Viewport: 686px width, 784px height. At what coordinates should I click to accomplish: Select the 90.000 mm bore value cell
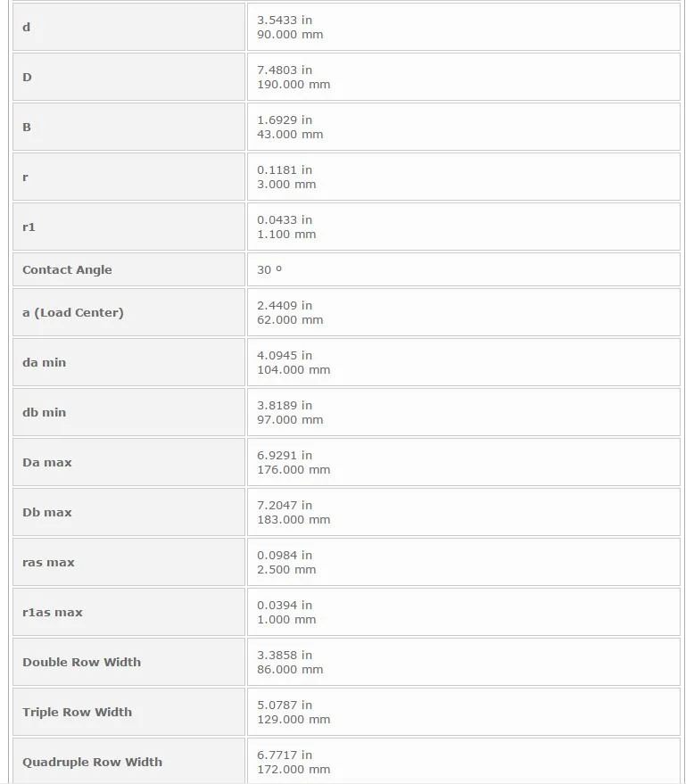[464, 27]
